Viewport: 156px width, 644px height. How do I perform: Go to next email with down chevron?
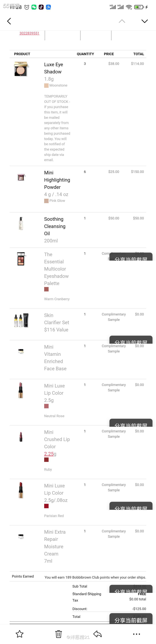pyautogui.click(x=144, y=21)
